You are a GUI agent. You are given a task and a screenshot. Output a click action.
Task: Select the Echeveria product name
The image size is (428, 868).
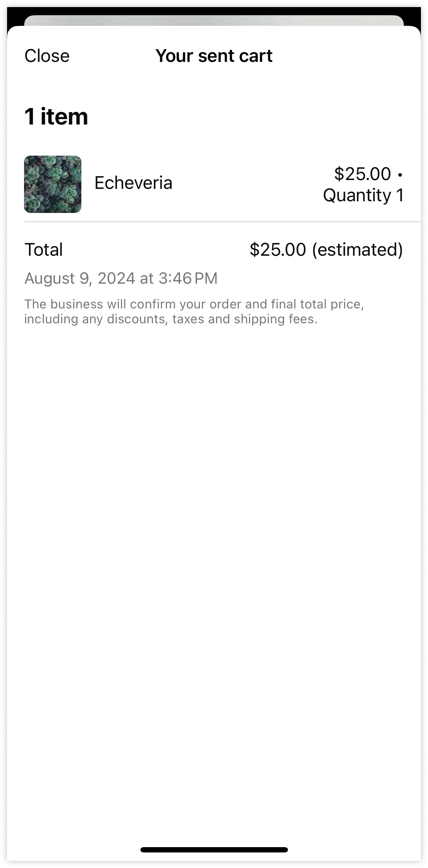pyautogui.click(x=133, y=183)
